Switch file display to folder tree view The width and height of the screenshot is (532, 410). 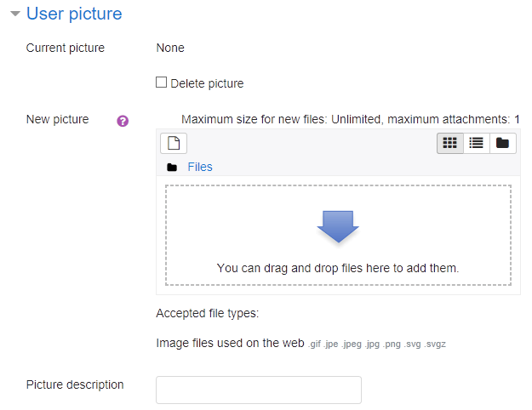point(502,143)
